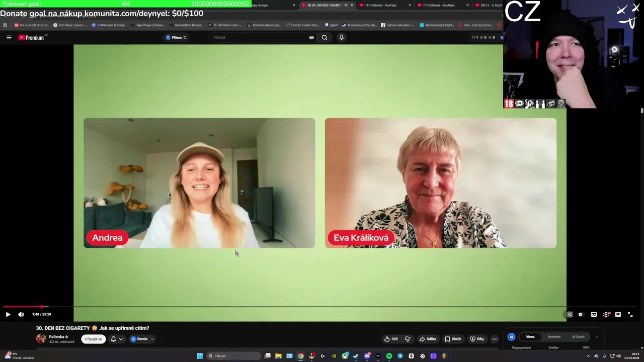Open Discord from the taskbar
The width and height of the screenshot is (644, 362).
click(367, 356)
